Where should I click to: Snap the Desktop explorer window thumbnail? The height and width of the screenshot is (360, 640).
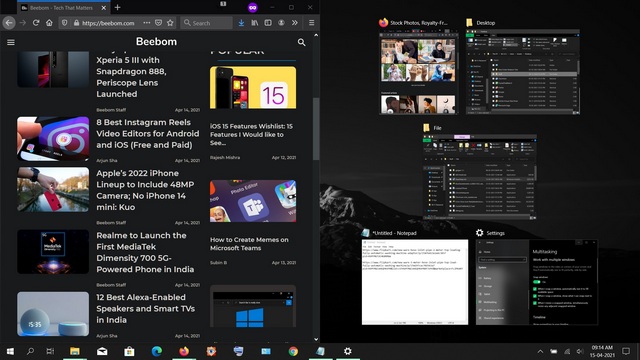[523, 71]
